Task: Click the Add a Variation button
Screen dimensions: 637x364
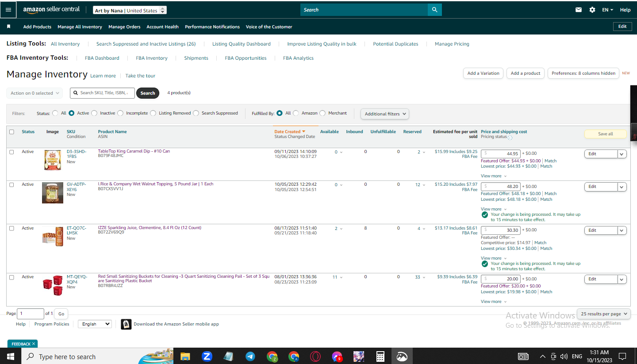Action: pos(483,73)
